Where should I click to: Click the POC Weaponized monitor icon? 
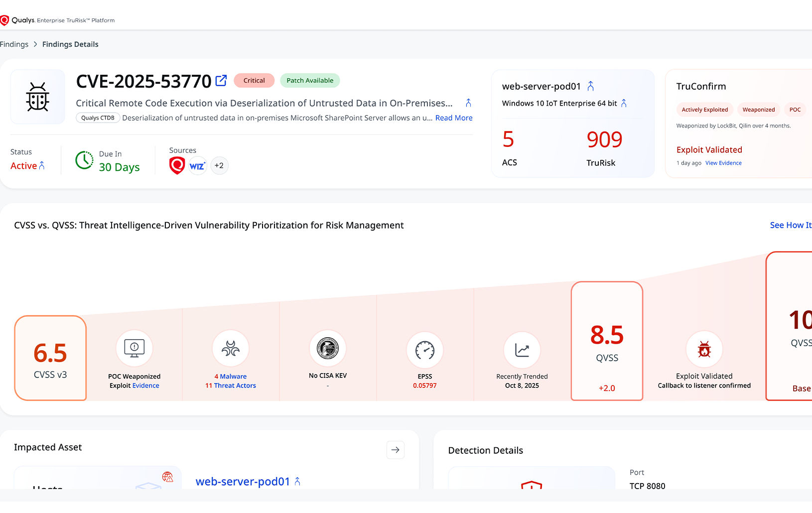[x=135, y=348]
